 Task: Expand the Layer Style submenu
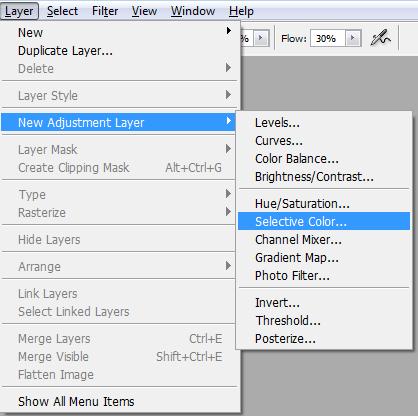(120, 95)
